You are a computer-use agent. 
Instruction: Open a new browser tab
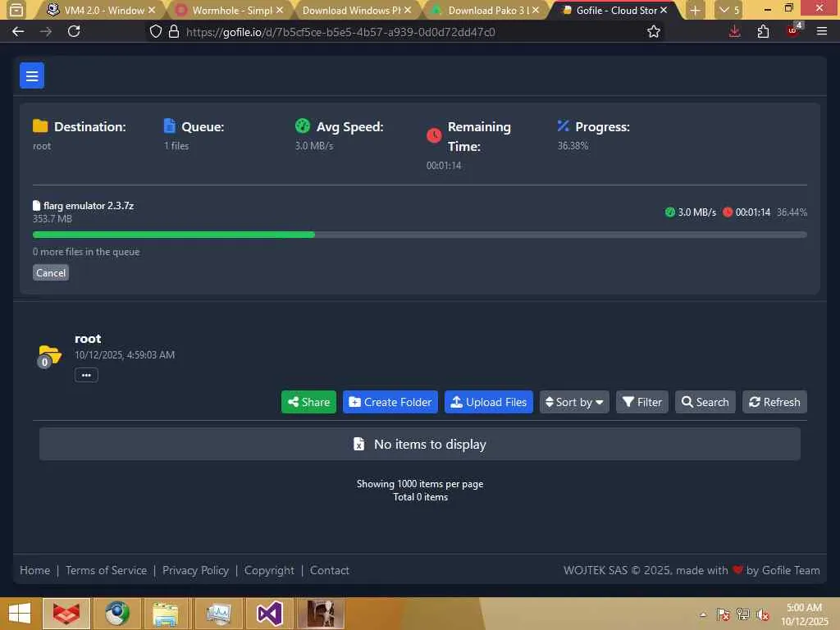point(695,10)
